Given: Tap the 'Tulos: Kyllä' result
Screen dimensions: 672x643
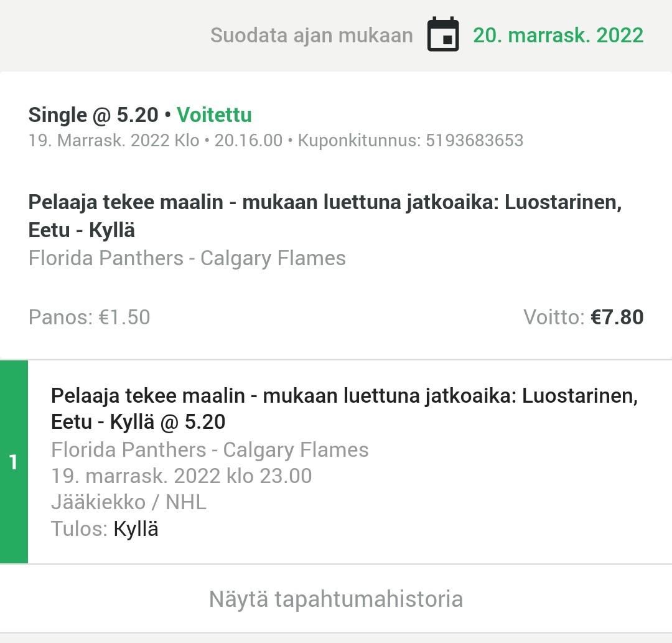Looking at the screenshot, I should pos(105,529).
